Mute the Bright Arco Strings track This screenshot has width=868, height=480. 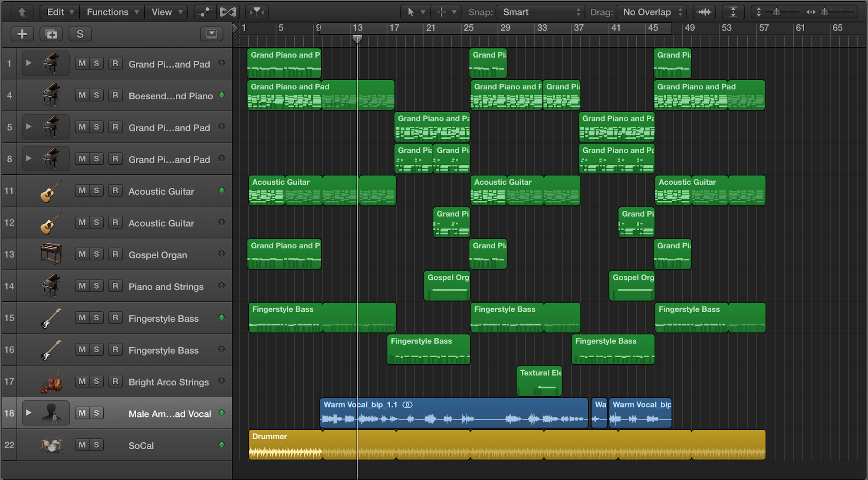tap(82, 381)
